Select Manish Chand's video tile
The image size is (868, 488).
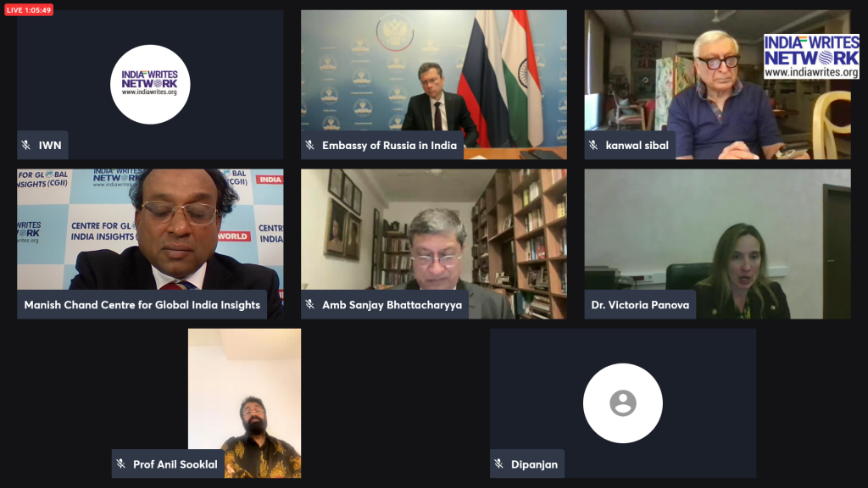point(150,243)
